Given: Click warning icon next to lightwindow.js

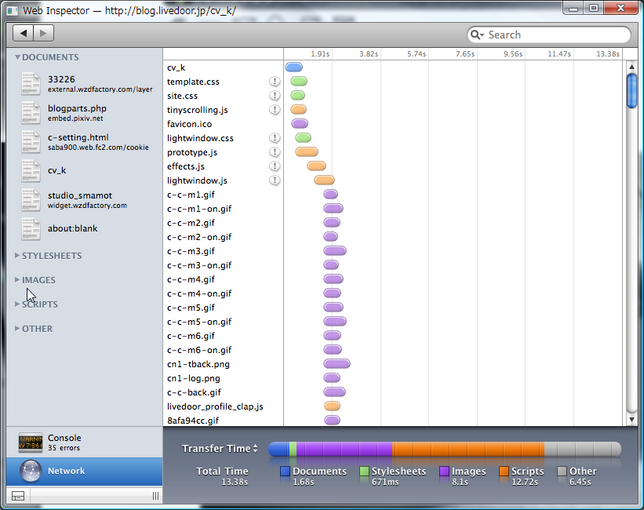Looking at the screenshot, I should click(274, 180).
